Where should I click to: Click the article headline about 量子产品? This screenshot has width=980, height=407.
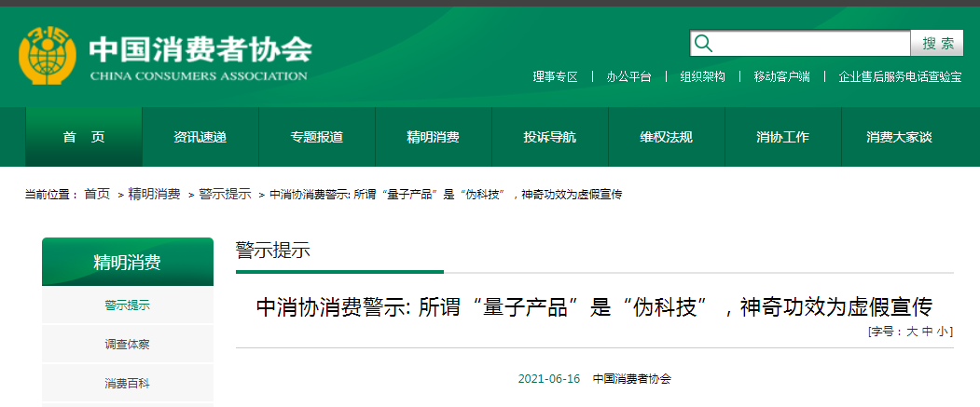pyautogui.click(x=594, y=307)
